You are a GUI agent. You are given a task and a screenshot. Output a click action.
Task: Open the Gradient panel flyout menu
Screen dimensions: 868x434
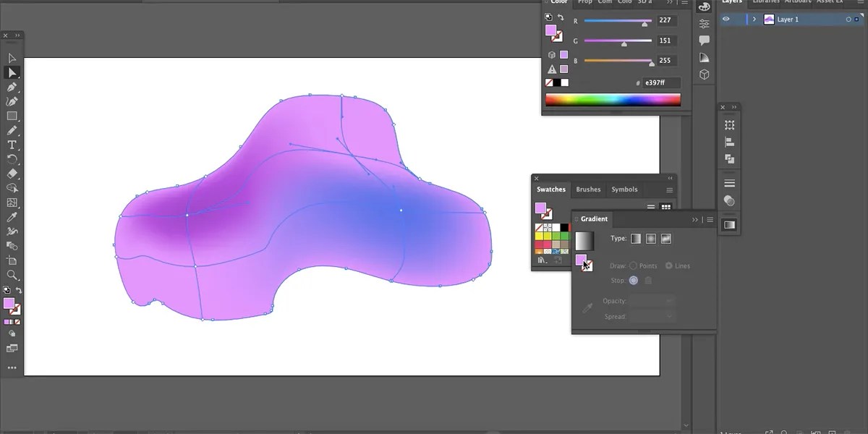tap(710, 219)
